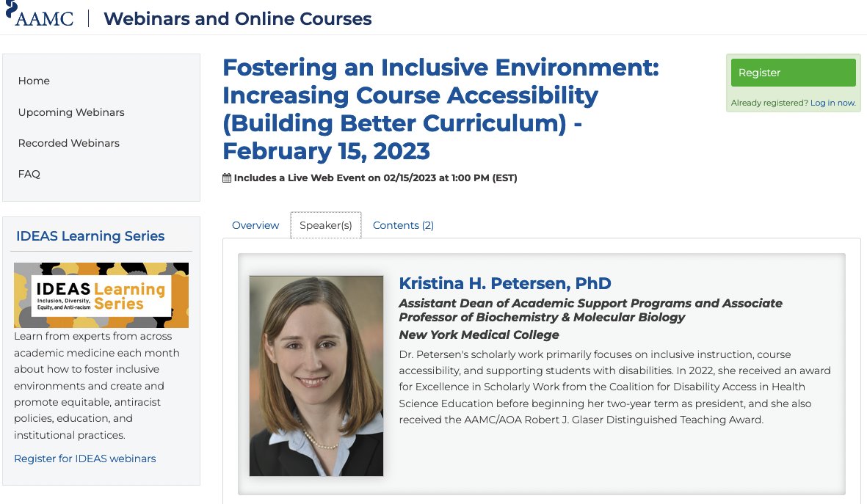Click the calendar icon beside live event date

[x=227, y=178]
